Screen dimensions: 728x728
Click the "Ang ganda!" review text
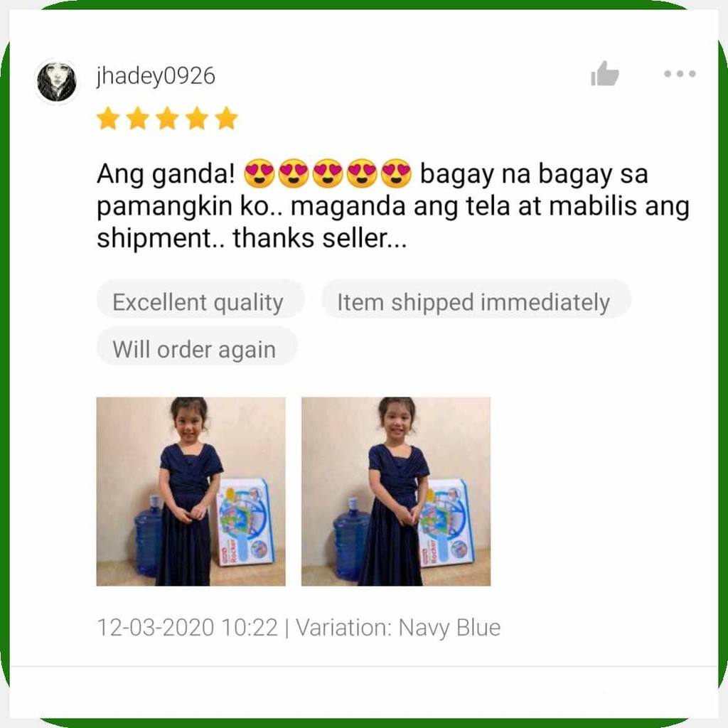point(166,175)
